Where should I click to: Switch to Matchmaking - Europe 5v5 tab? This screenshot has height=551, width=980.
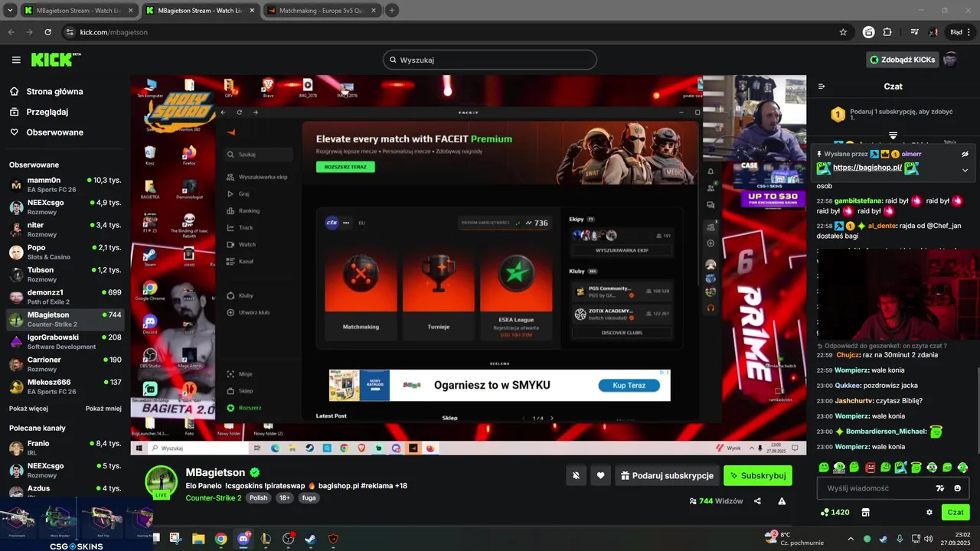pyautogui.click(x=322, y=11)
